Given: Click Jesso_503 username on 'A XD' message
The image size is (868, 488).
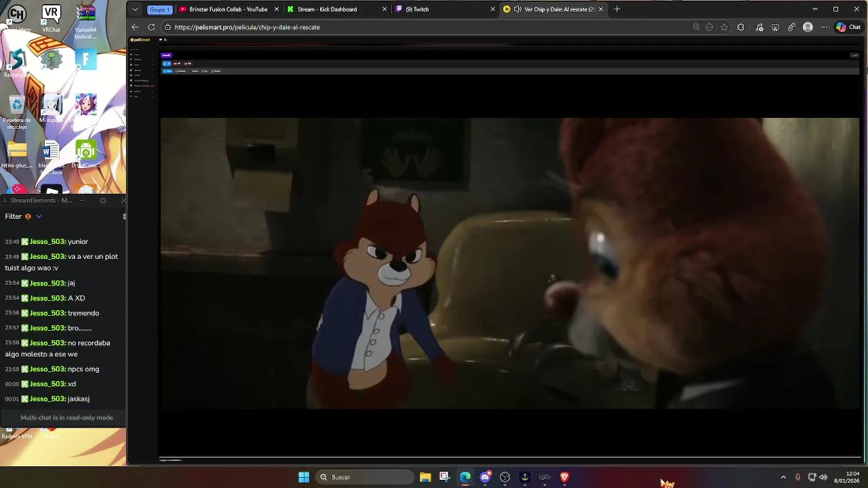Looking at the screenshot, I should 47,298.
